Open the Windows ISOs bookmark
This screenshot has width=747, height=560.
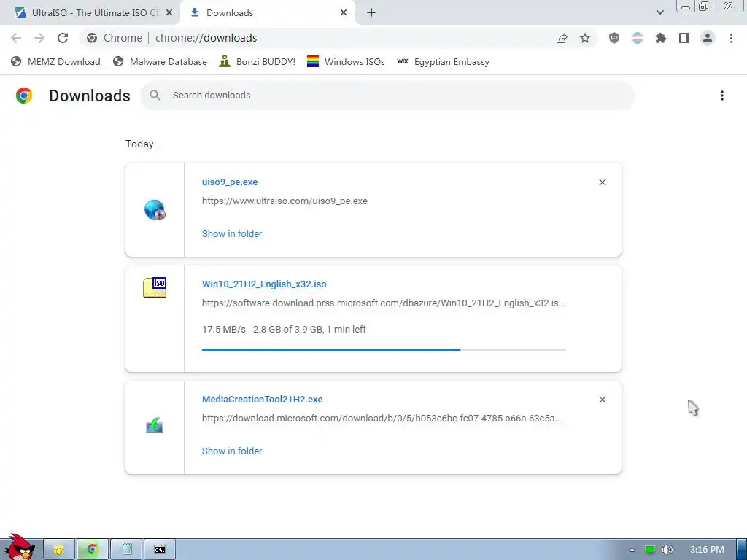click(x=346, y=62)
